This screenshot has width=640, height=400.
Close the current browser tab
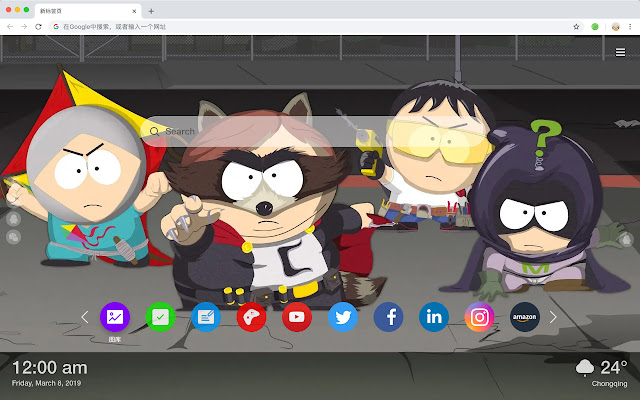click(x=134, y=11)
